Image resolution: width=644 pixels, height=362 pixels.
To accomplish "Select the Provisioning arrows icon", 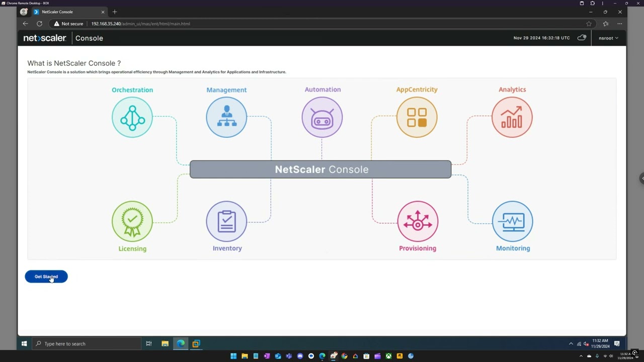I will click(418, 221).
